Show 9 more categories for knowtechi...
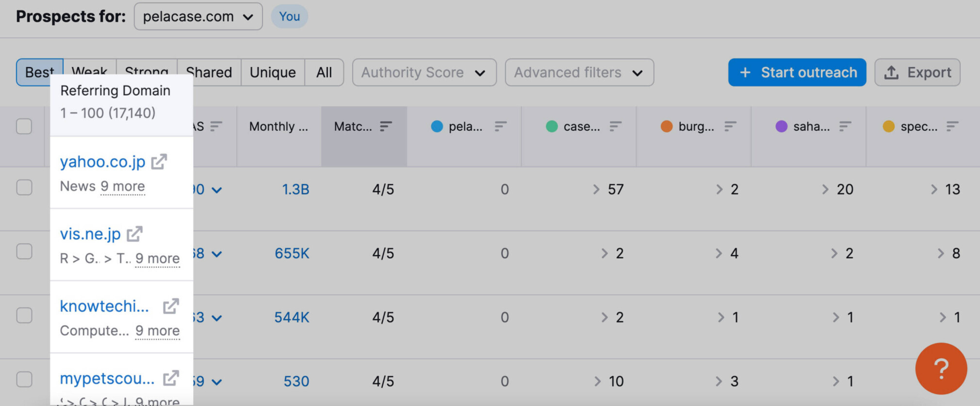 158,331
